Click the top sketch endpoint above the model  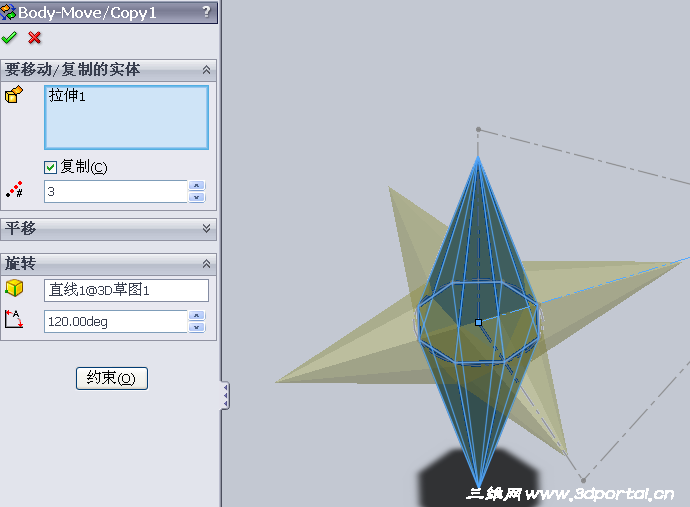point(478,129)
